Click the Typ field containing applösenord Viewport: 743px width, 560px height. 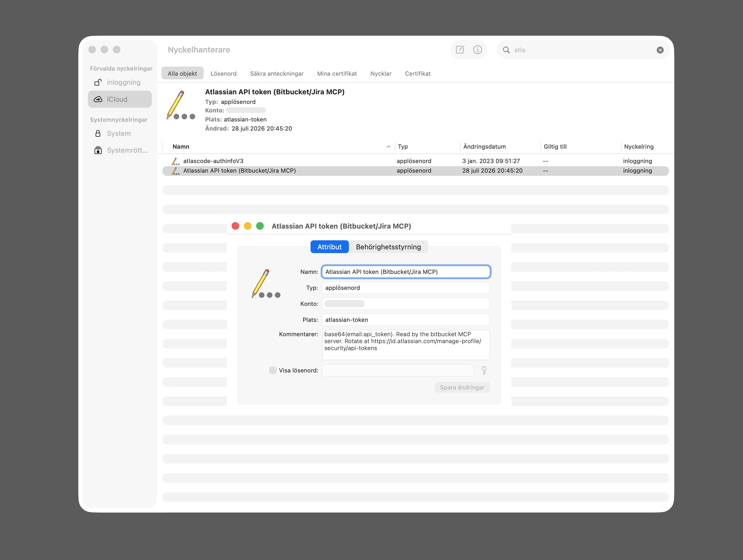[x=406, y=288]
